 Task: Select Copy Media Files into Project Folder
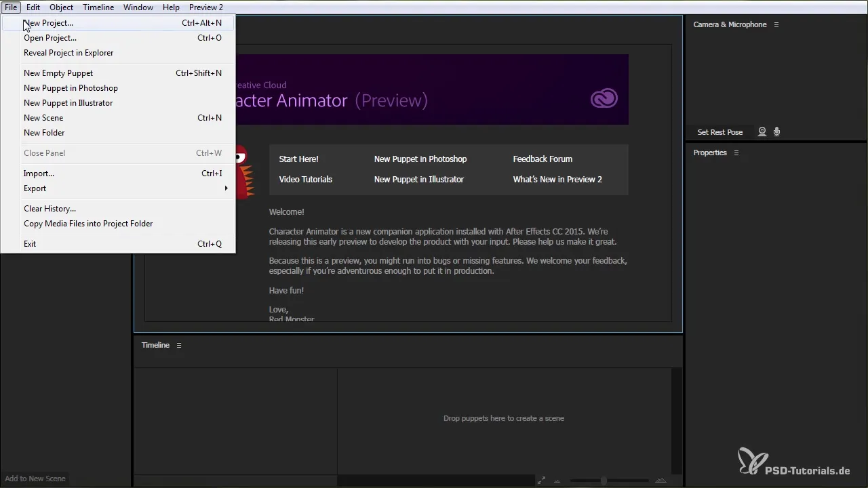(118, 224)
